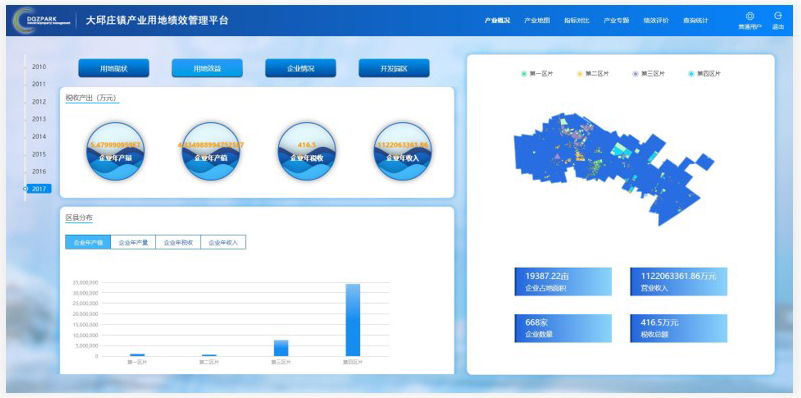This screenshot has height=398, width=801.
Task: Click the 企业年税收 wave gauge circle
Action: tap(307, 151)
